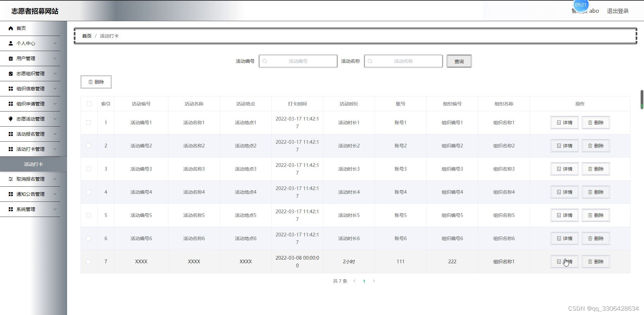Click cell 组织名称6
The width and height of the screenshot is (644, 315).
coord(504,238)
